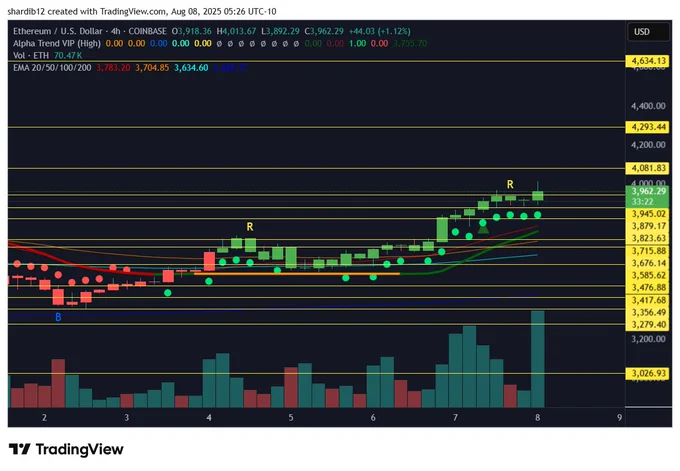
Task: Click the 4,200.00 price axis tick
Action: [648, 145]
